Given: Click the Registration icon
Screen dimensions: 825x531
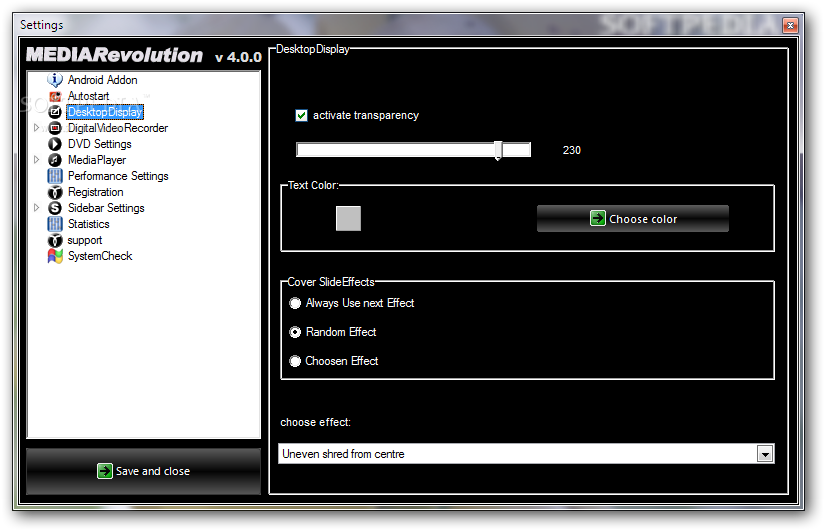Looking at the screenshot, I should click(x=55, y=193).
